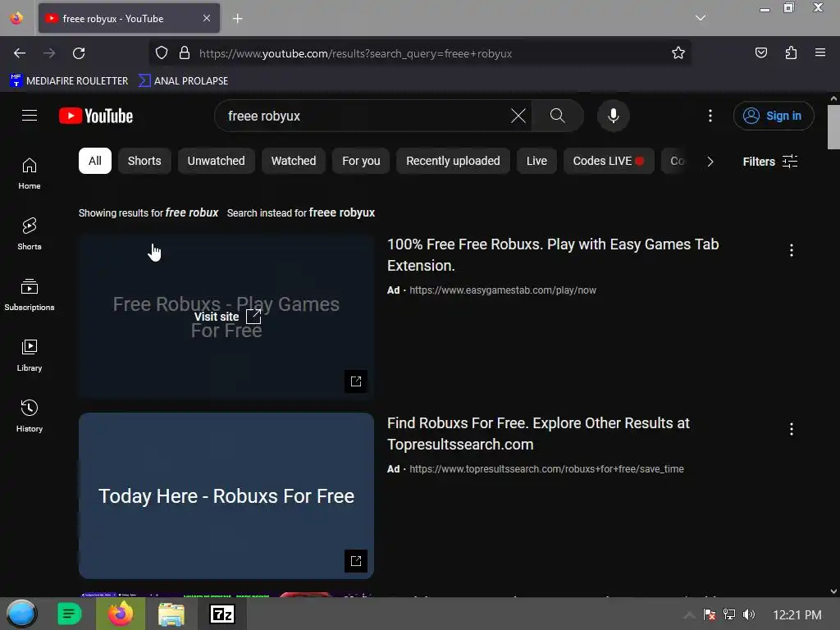Viewport: 840px width, 630px height.
Task: Click external link icon on first ad thumbnail
Action: point(356,381)
